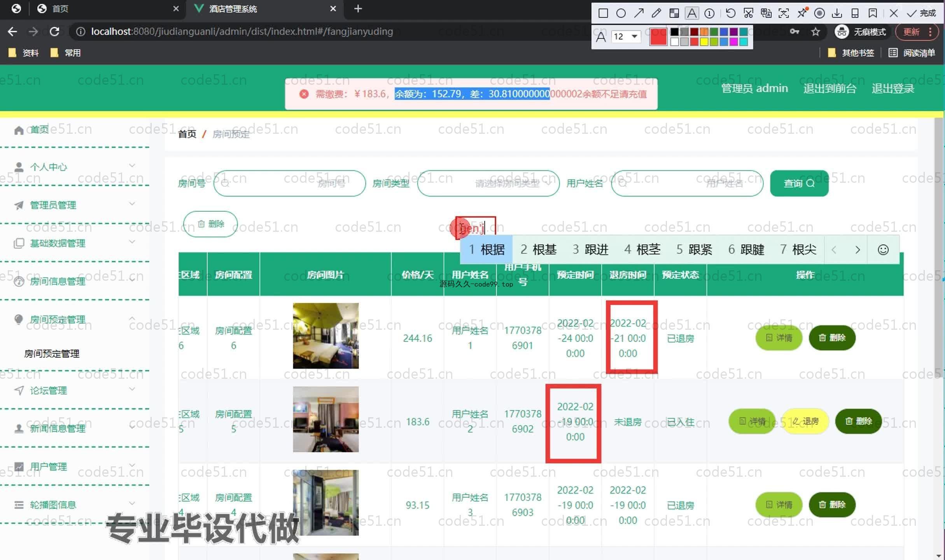
Task: Go back in browser history
Action: tap(12, 31)
